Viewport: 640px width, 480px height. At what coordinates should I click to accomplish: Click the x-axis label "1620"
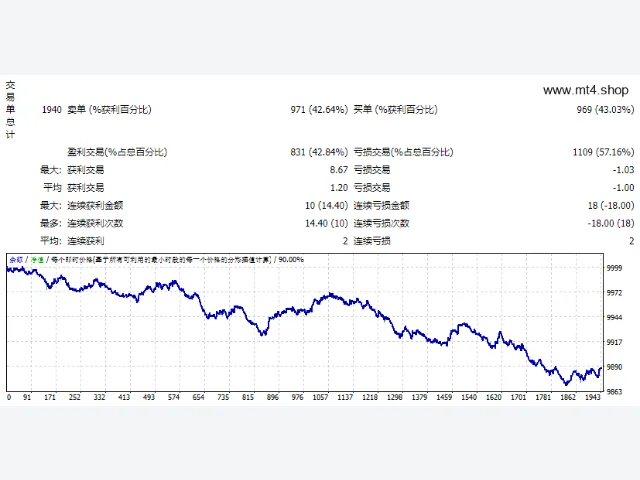pos(493,397)
